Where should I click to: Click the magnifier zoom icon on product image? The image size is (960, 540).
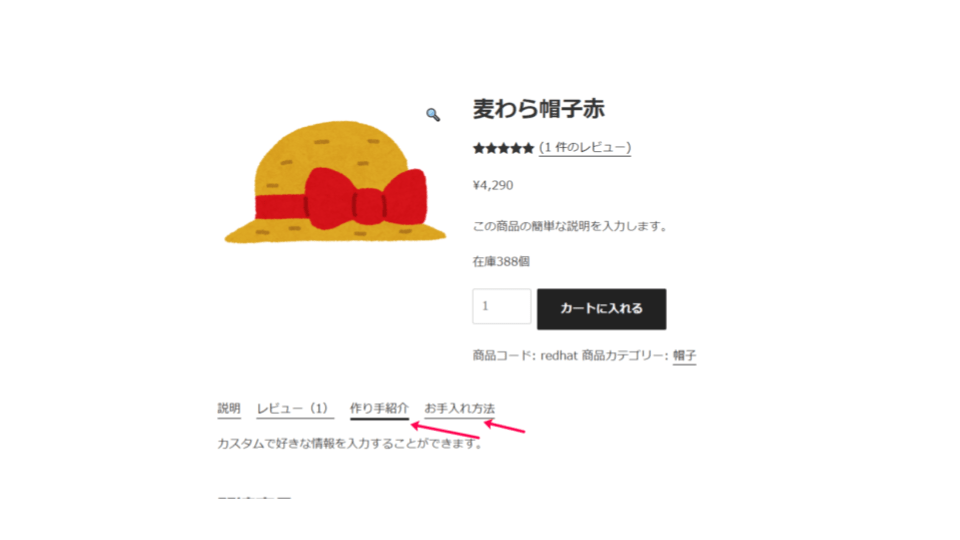[x=433, y=114]
